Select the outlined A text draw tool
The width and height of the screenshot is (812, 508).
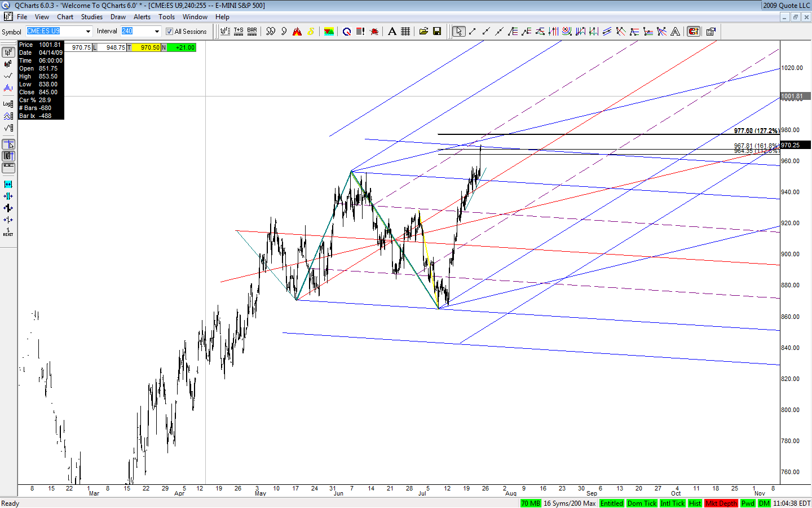[x=675, y=32]
